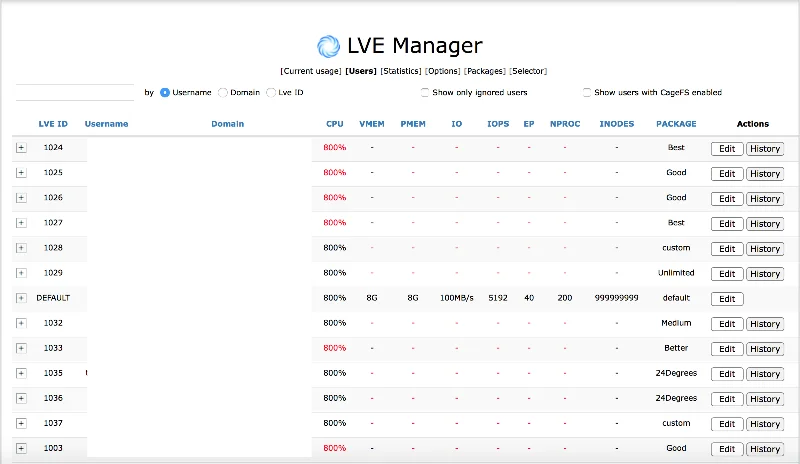Expand row for LVE ID 1037
The image size is (800, 464).
click(21, 423)
